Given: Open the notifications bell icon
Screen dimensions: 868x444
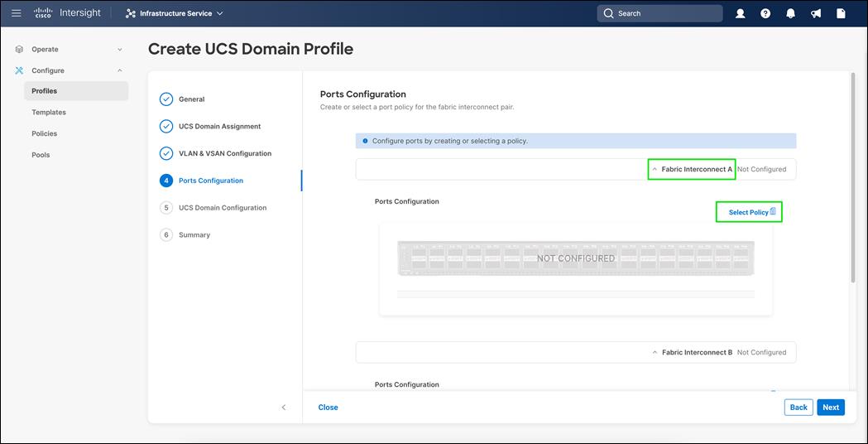Looking at the screenshot, I should click(790, 14).
